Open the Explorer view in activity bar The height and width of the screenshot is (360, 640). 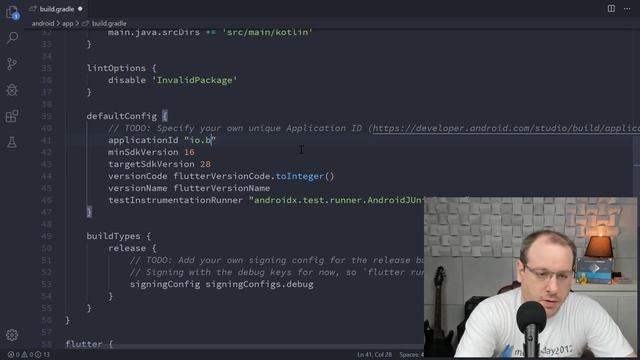click(x=12, y=12)
